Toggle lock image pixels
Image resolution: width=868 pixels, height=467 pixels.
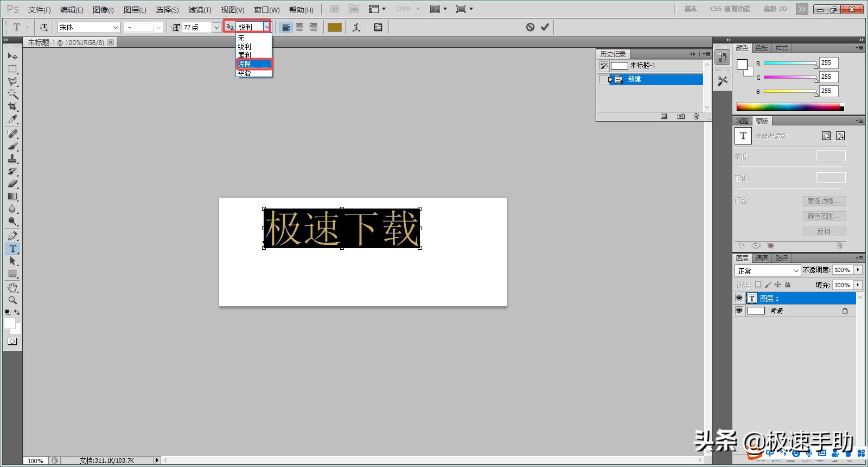click(768, 285)
